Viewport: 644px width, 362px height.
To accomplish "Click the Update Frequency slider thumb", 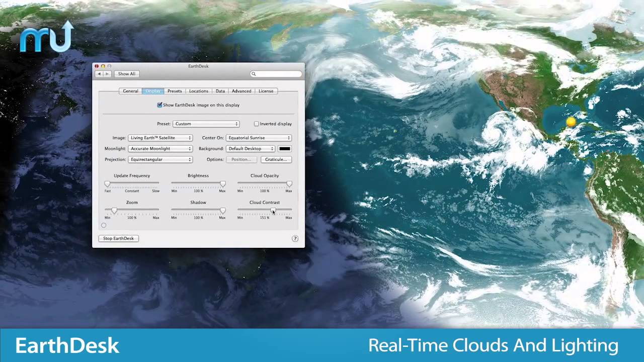I will pyautogui.click(x=107, y=184).
